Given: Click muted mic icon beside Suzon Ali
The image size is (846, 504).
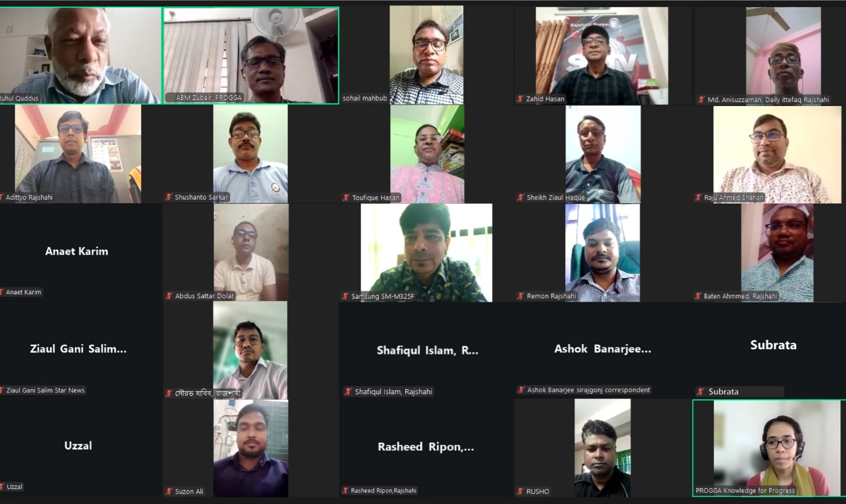Looking at the screenshot, I should 169,491.
